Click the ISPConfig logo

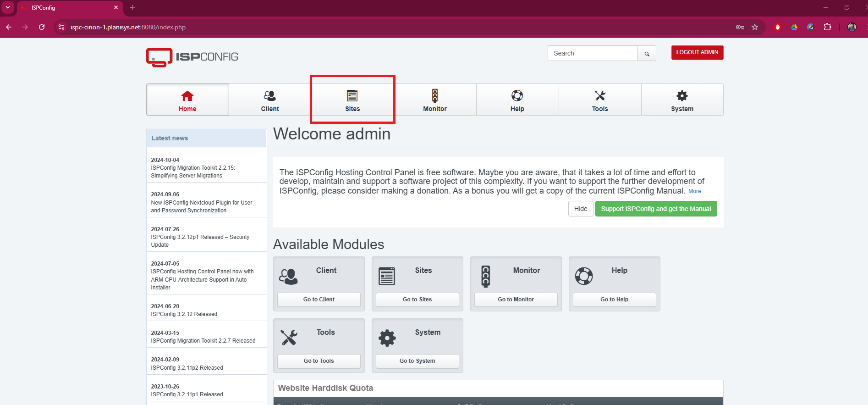[x=192, y=57]
